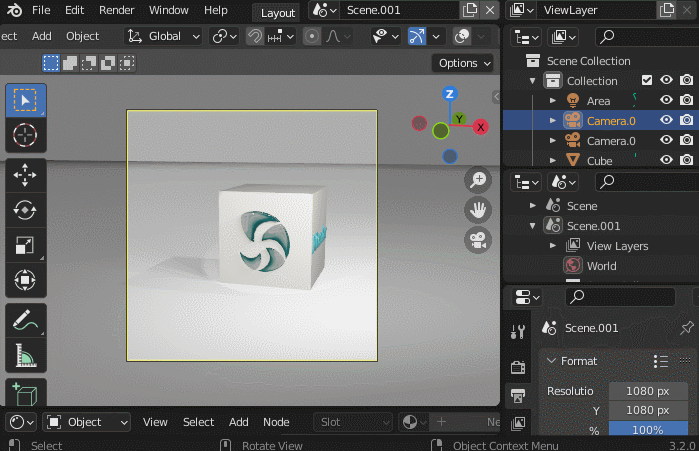Hide the Area light in viewport

666,100
